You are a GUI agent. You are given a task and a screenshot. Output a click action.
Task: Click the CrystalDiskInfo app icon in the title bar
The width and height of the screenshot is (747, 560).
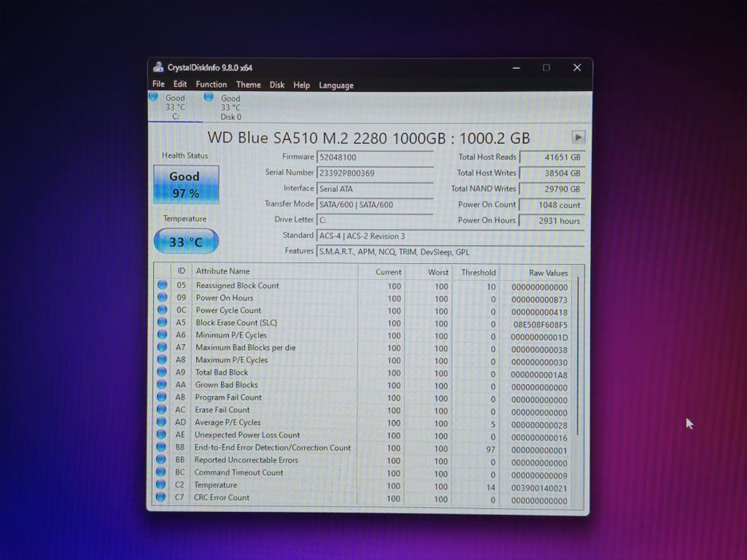click(159, 67)
